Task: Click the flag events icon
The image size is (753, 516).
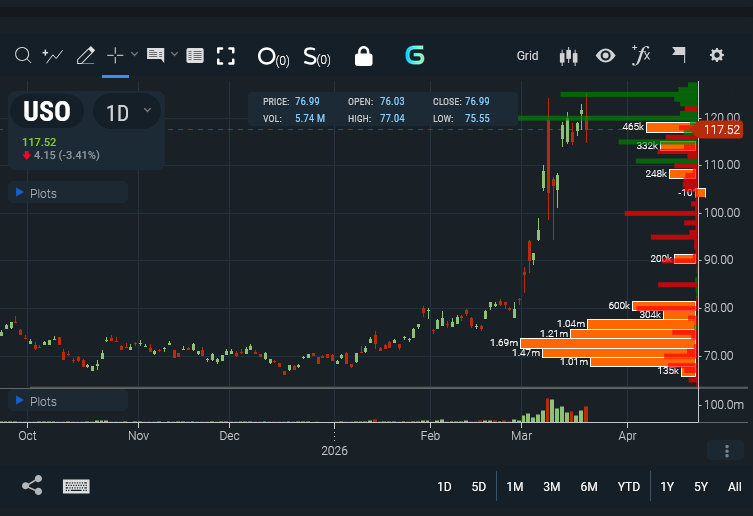Action: coord(679,55)
